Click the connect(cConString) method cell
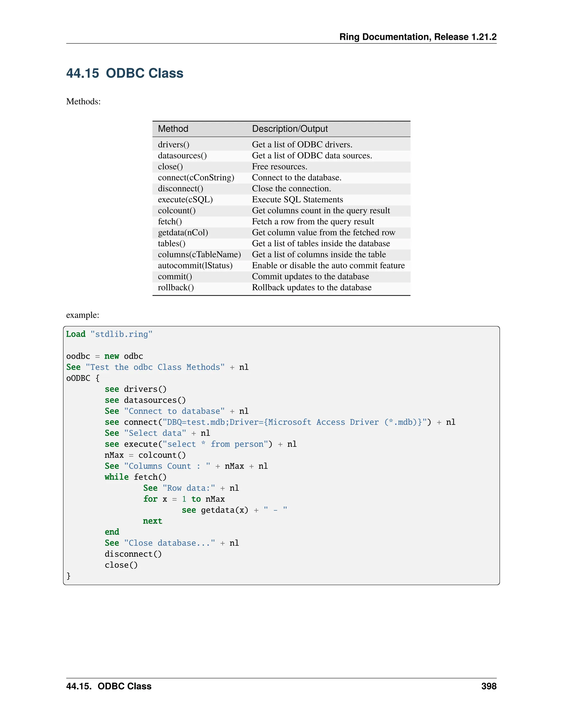 [x=196, y=178]
